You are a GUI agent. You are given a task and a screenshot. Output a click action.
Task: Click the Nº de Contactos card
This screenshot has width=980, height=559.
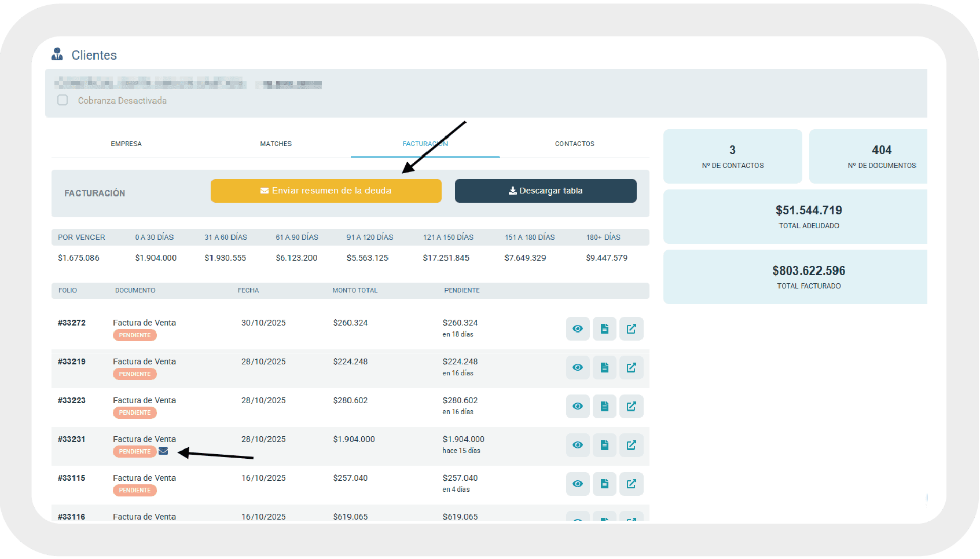tap(733, 156)
